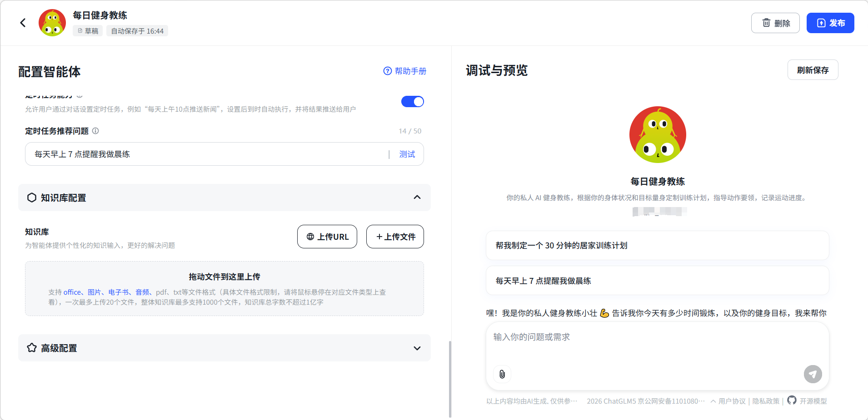Open the 帮助手册 help manual link
This screenshot has width=868, height=420.
click(x=405, y=71)
